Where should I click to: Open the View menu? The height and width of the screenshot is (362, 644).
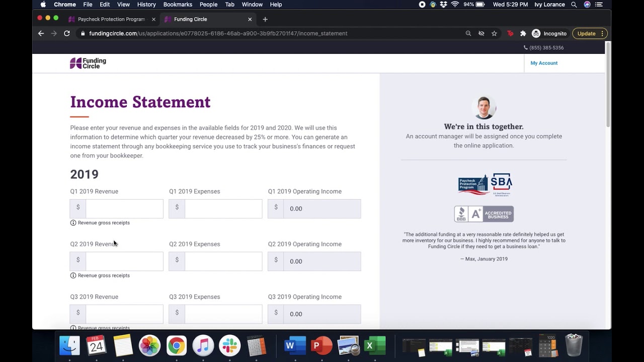[x=123, y=5]
